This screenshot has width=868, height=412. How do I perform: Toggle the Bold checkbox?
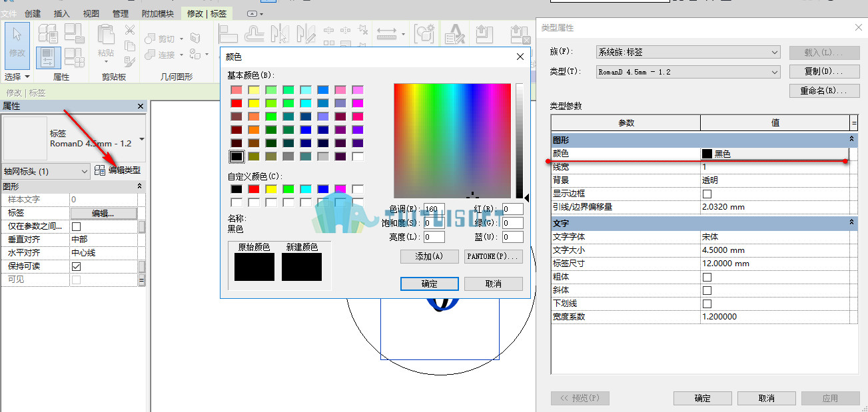(707, 277)
